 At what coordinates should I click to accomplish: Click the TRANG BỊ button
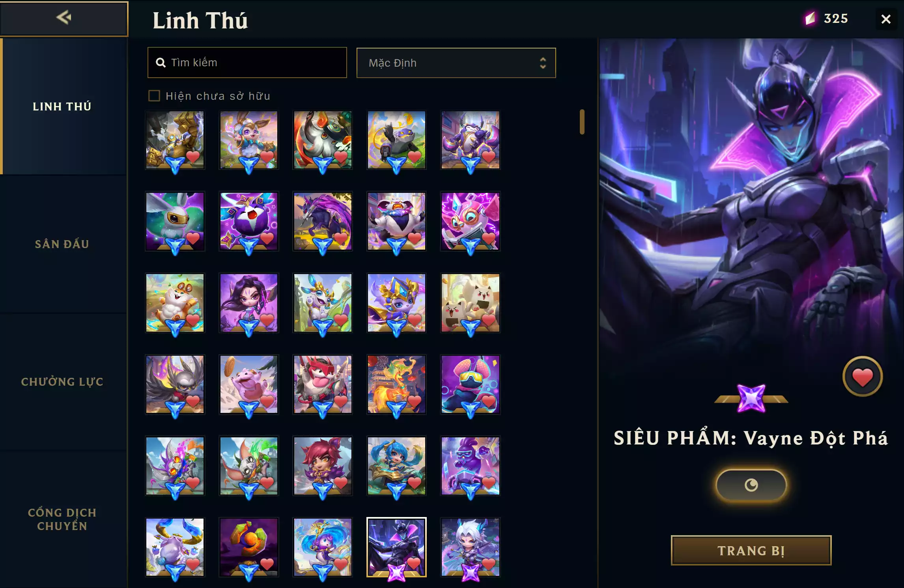coord(751,551)
